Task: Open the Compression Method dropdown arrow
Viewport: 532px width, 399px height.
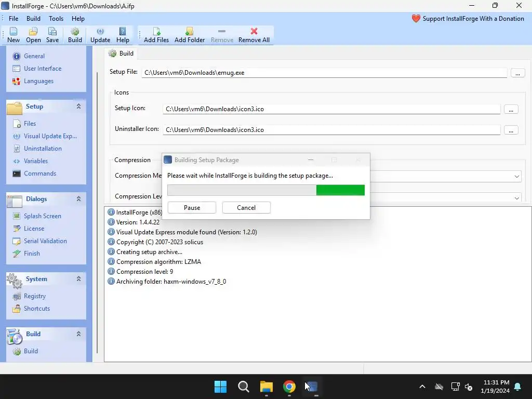Action: click(x=516, y=177)
